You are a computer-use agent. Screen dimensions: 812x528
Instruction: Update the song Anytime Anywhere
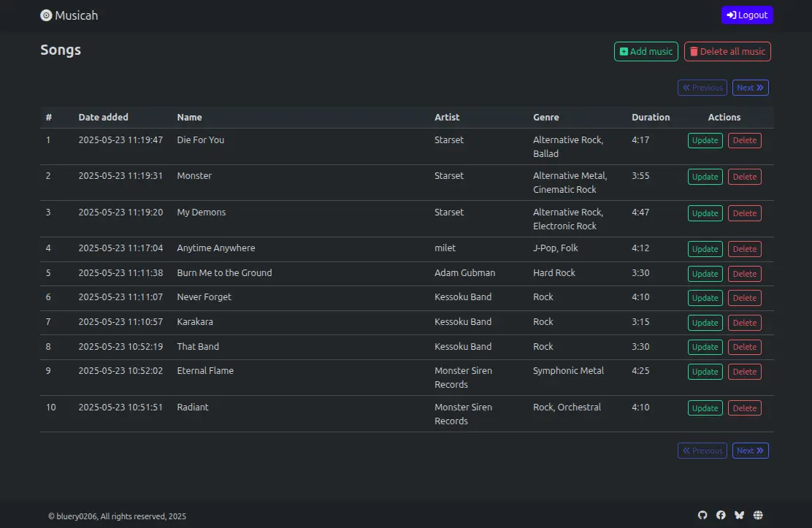(705, 249)
